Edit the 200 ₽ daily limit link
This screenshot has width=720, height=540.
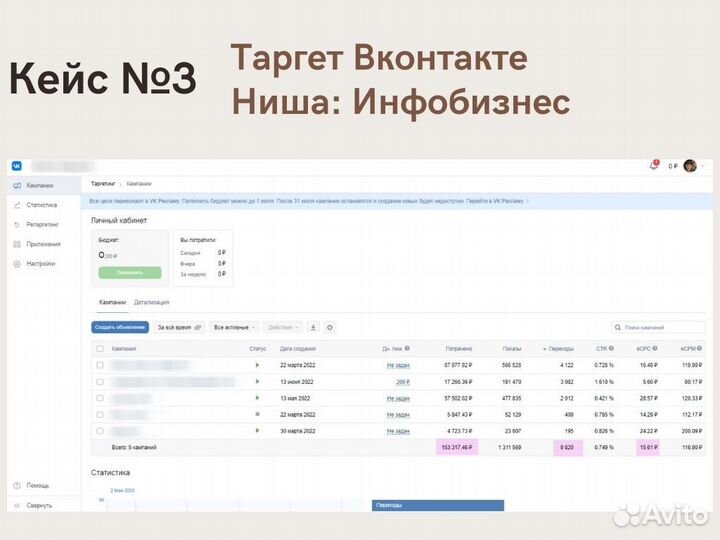[x=403, y=382]
